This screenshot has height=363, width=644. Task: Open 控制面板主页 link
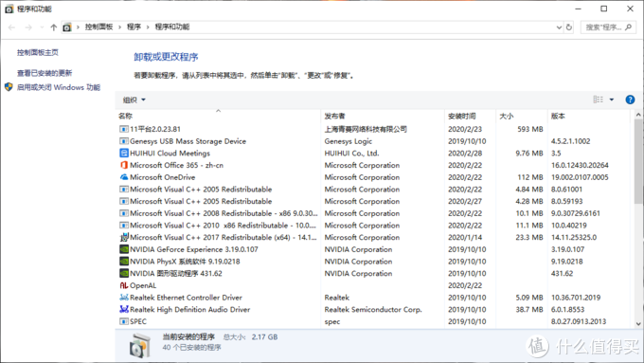click(38, 52)
